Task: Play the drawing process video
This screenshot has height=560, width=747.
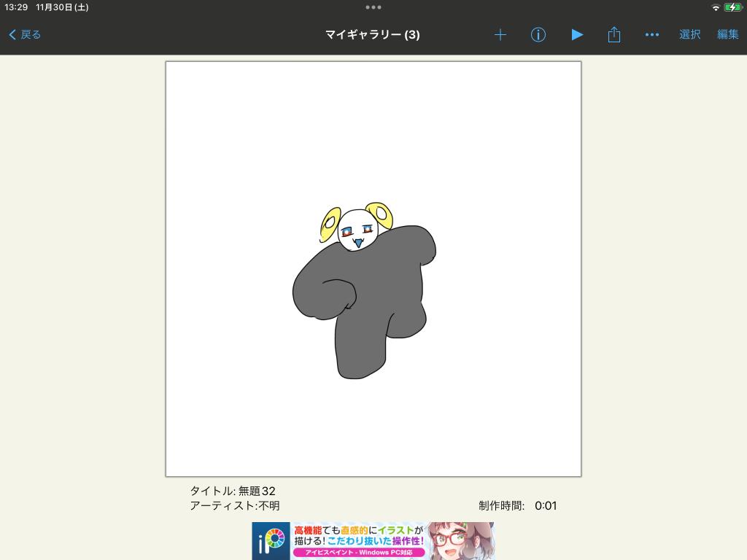Action: [x=577, y=34]
